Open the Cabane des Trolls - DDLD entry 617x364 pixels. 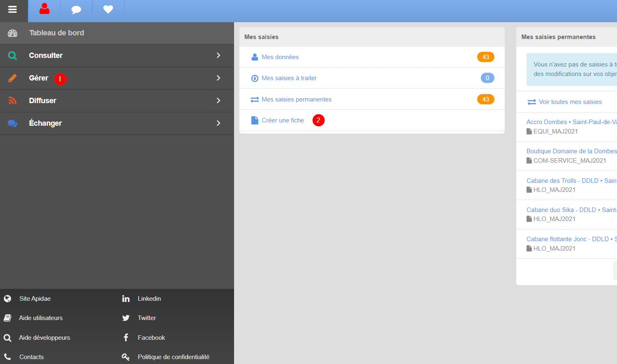[x=572, y=181]
